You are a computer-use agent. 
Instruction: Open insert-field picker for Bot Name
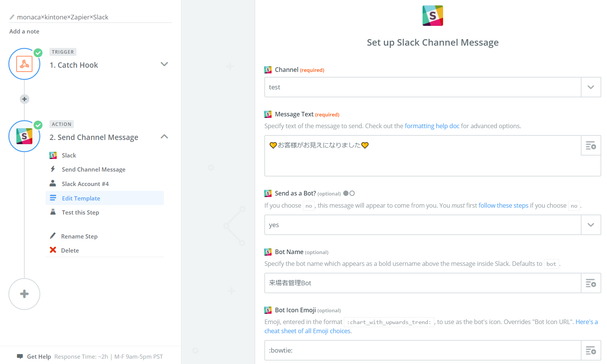[x=591, y=283]
